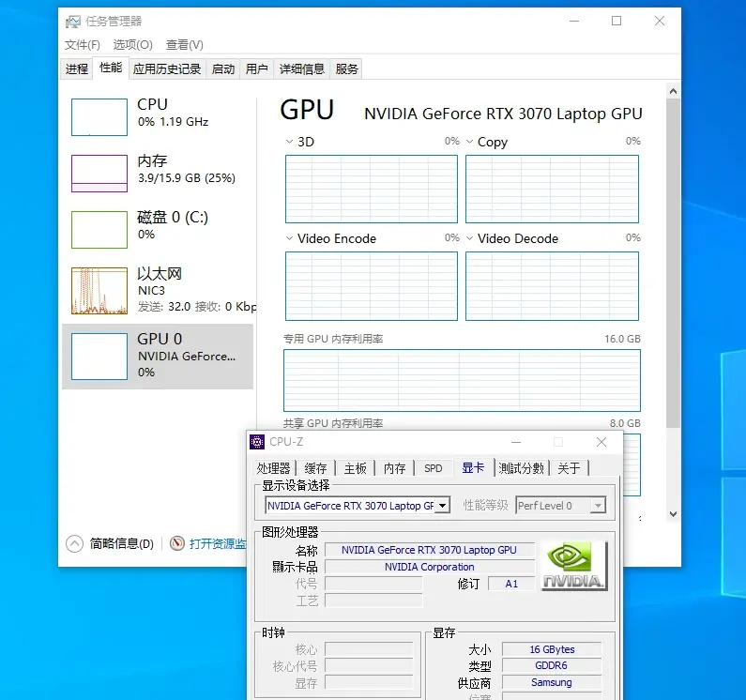Click the scrollbar down arrow in Task Manager

pyautogui.click(x=673, y=514)
